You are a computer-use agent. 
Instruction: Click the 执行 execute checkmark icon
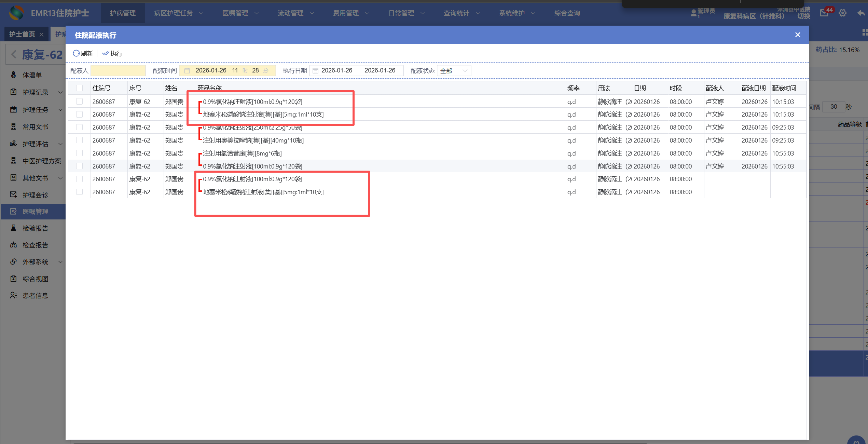click(105, 53)
